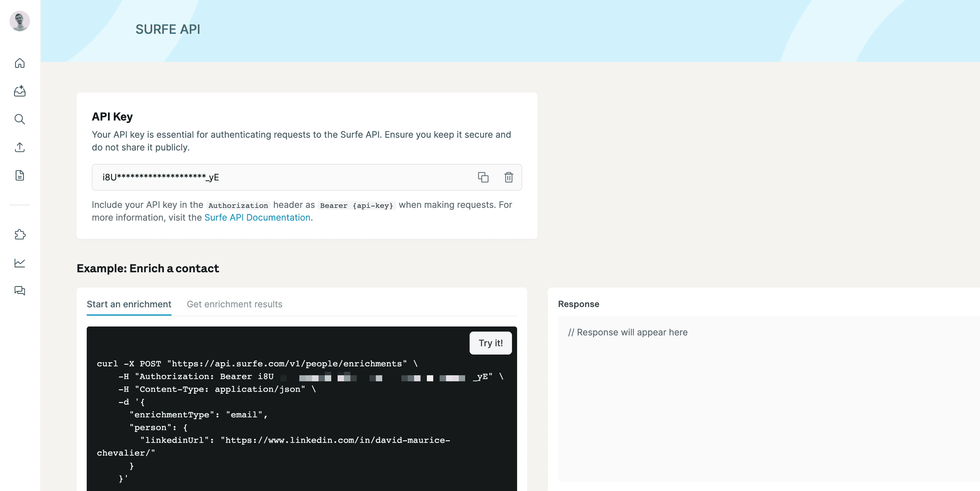Open the integrations puzzle piece icon
This screenshot has height=491, width=980.
point(20,235)
